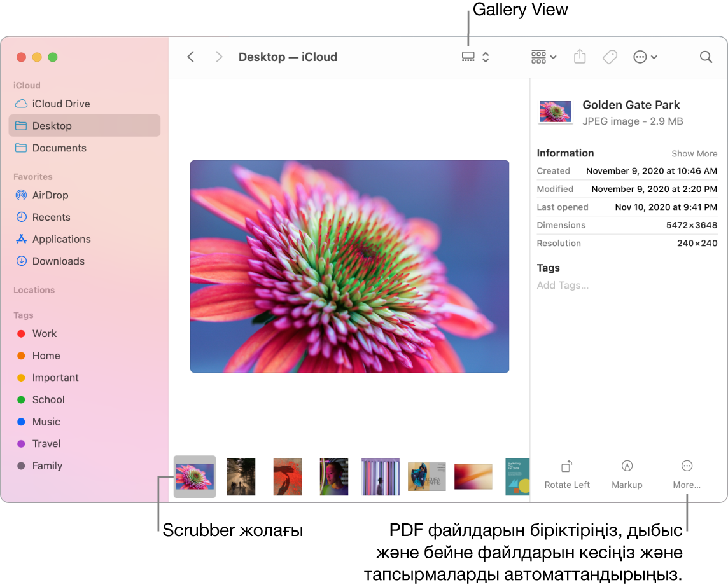This screenshot has width=728, height=587.
Task: Click the More… quick actions button
Action: [687, 474]
